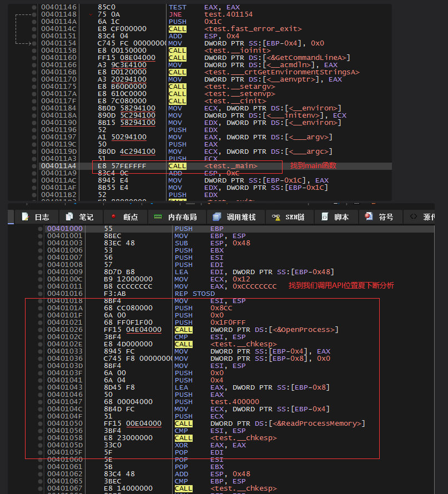Click the source code angle-brackets icon

414,216
